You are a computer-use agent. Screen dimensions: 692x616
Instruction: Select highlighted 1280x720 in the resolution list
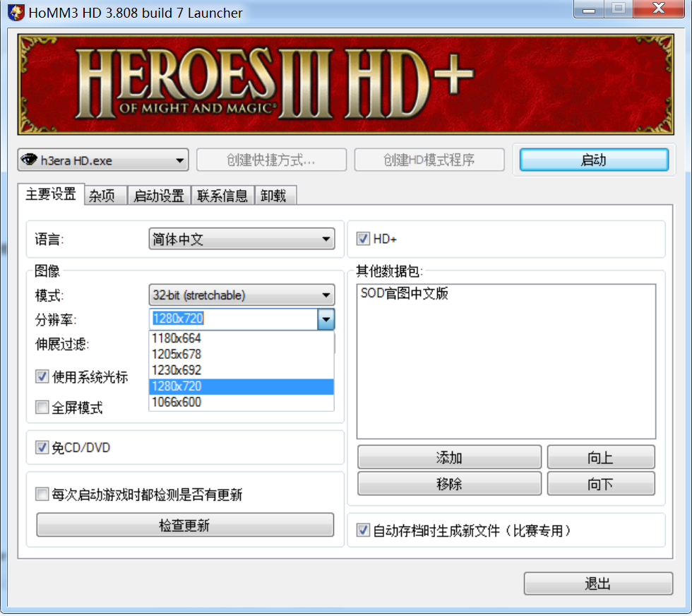(x=241, y=386)
